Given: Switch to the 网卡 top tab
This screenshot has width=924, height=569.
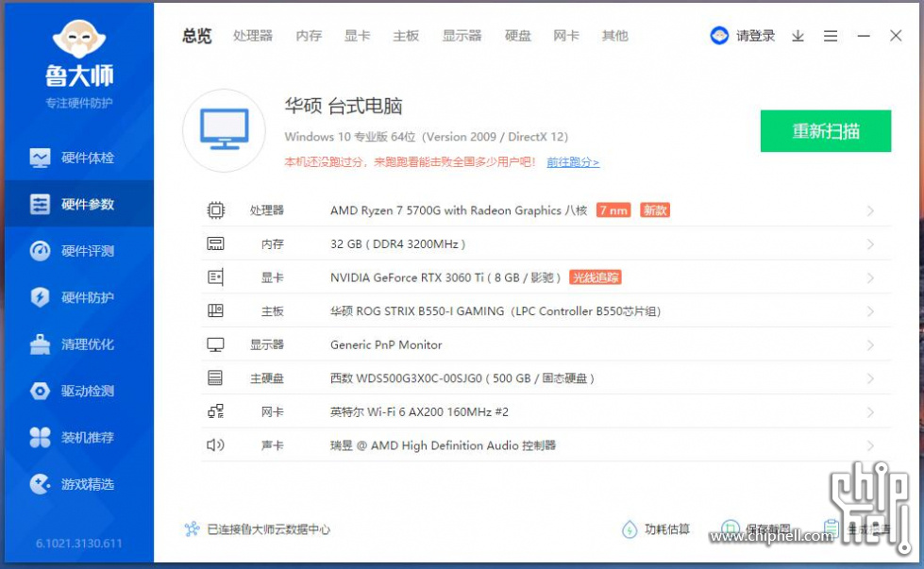Looking at the screenshot, I should 566,36.
